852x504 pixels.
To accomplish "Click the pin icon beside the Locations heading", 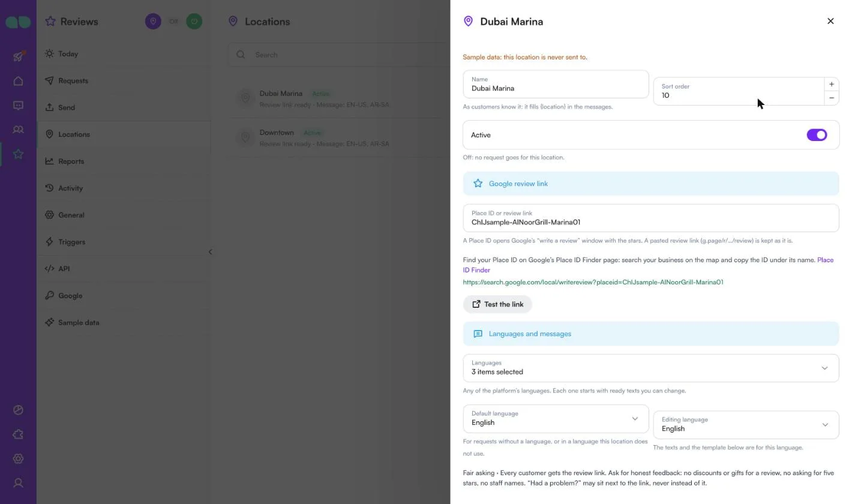I will (233, 22).
